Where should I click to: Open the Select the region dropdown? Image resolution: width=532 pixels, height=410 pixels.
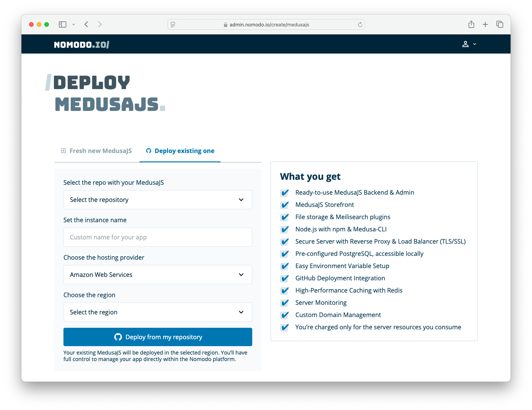point(158,312)
